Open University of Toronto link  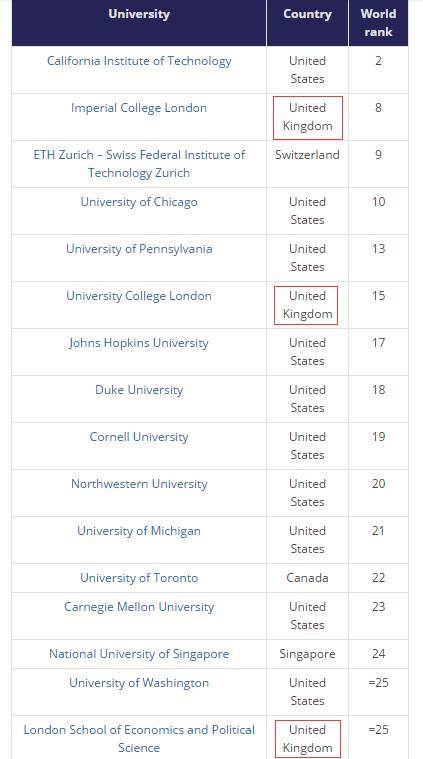tap(139, 577)
